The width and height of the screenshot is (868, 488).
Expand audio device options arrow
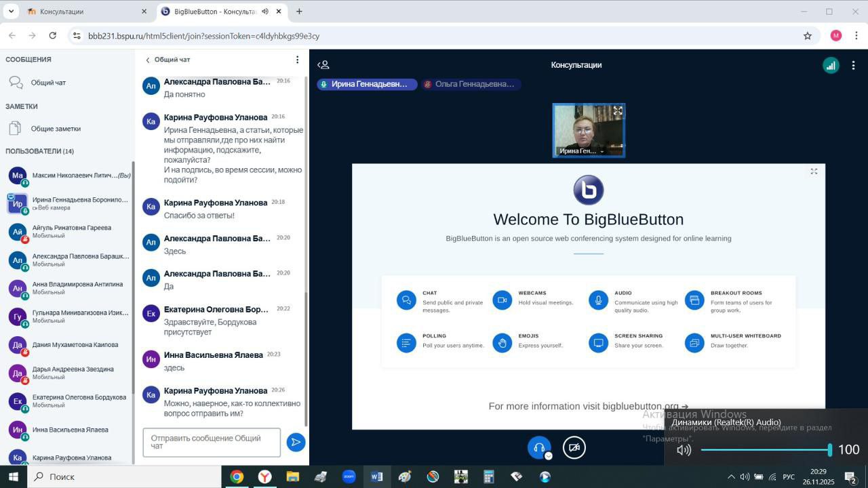coord(549,456)
